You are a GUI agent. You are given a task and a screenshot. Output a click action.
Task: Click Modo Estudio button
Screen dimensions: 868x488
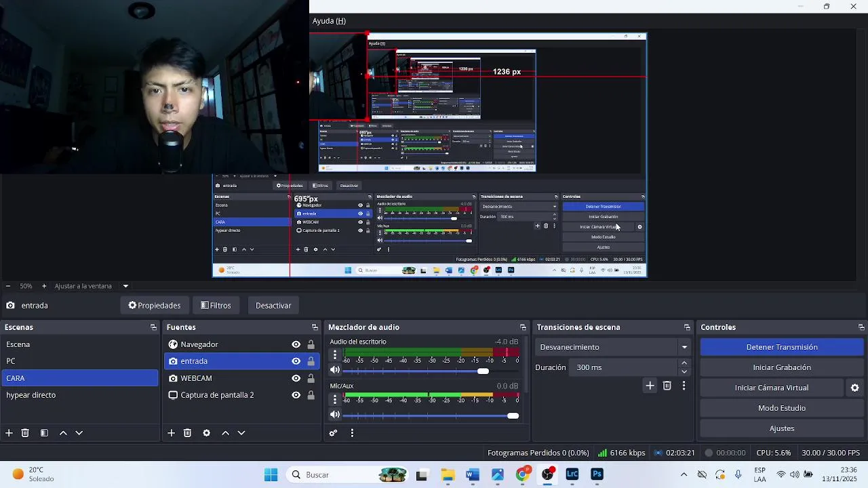pyautogui.click(x=782, y=408)
